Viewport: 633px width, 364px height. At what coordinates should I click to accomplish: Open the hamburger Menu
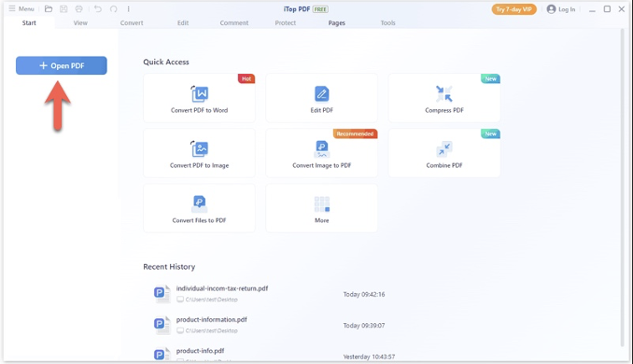click(21, 9)
